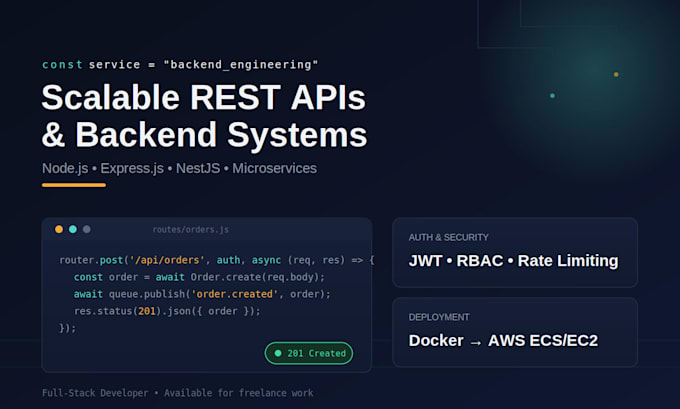Select the DEPLOYMENT card label
The width and height of the screenshot is (680, 409).
pos(439,317)
